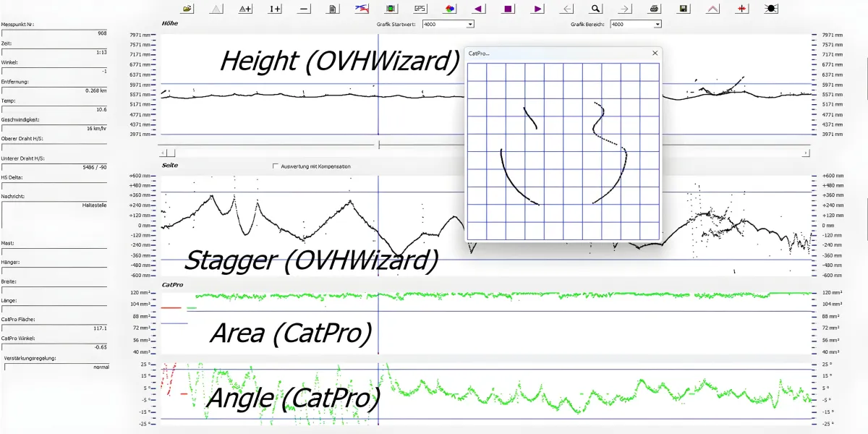868x434 pixels.
Task: Enable Auswertung mit Kompensation checkbox
Action: [x=275, y=166]
